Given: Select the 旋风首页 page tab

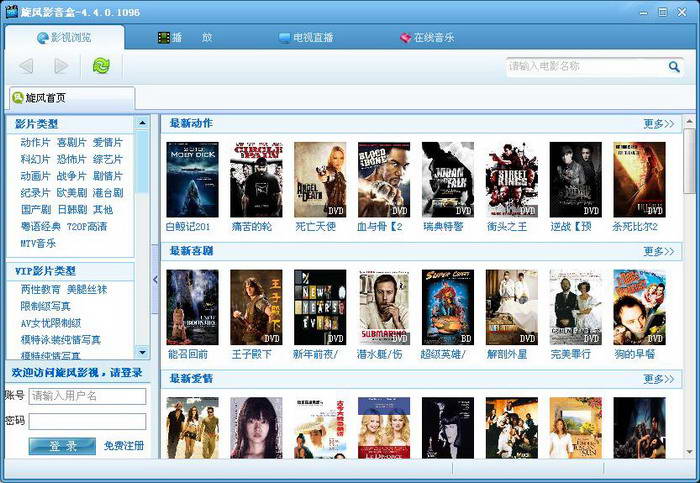Looking at the screenshot, I should pyautogui.click(x=45, y=98).
